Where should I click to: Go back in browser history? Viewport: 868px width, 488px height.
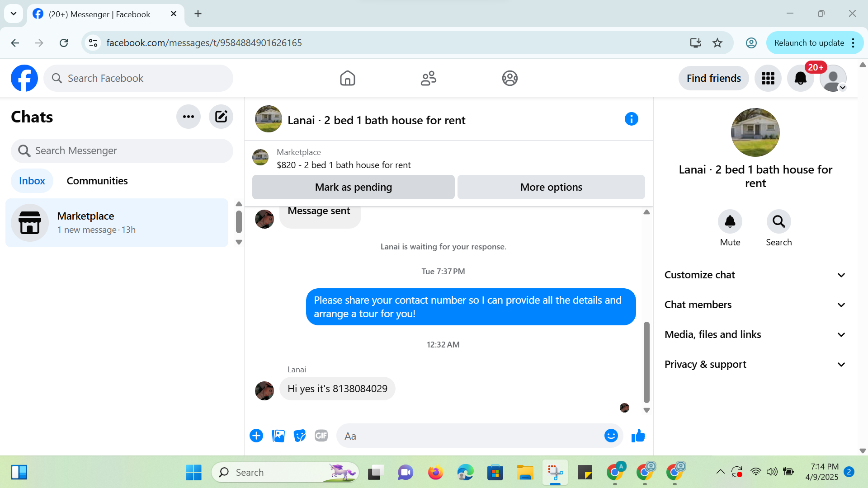click(15, 43)
